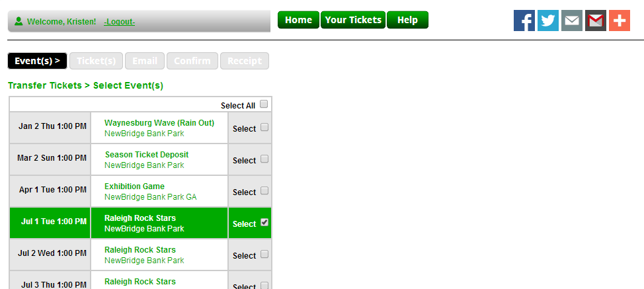Check the Select All checkbox
The height and width of the screenshot is (289, 644).
point(264,104)
